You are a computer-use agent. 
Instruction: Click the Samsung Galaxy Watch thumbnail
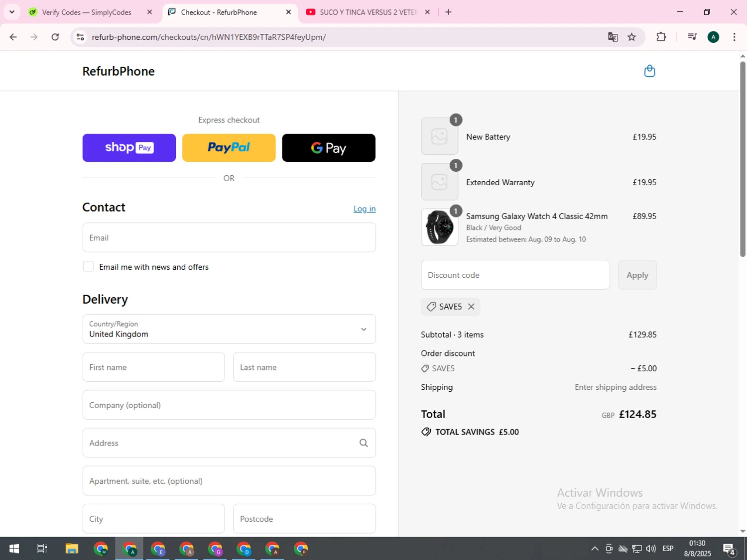[x=440, y=227]
